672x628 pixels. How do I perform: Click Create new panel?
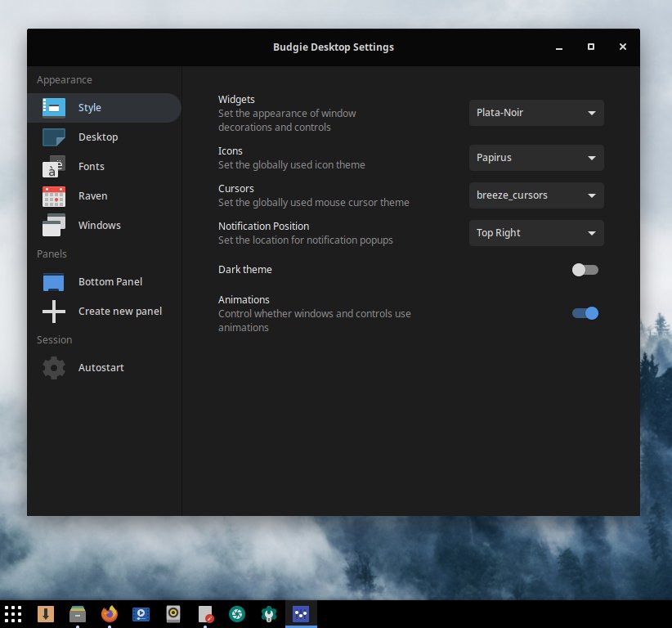click(120, 311)
